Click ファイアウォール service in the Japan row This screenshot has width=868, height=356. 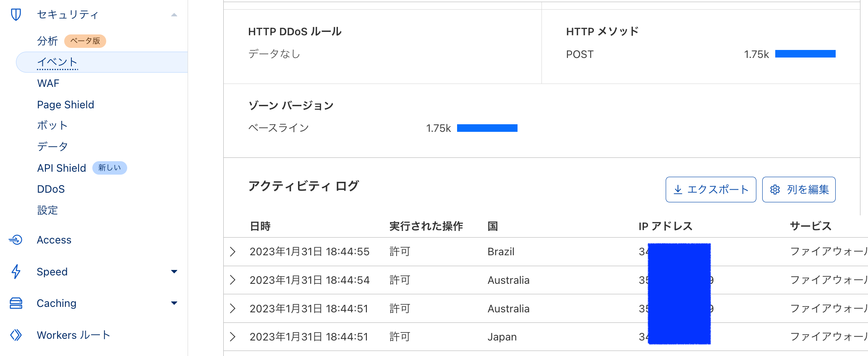829,337
